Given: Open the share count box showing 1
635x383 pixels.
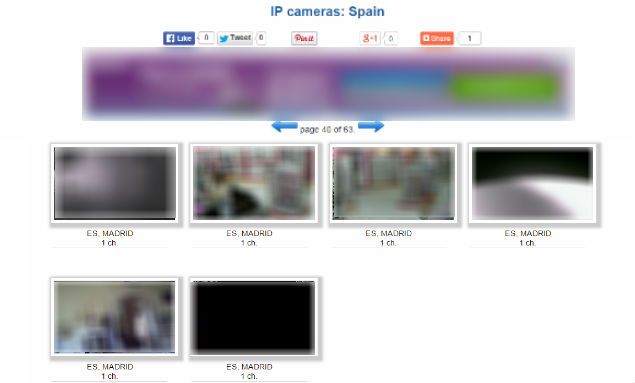Looking at the screenshot, I should [469, 38].
